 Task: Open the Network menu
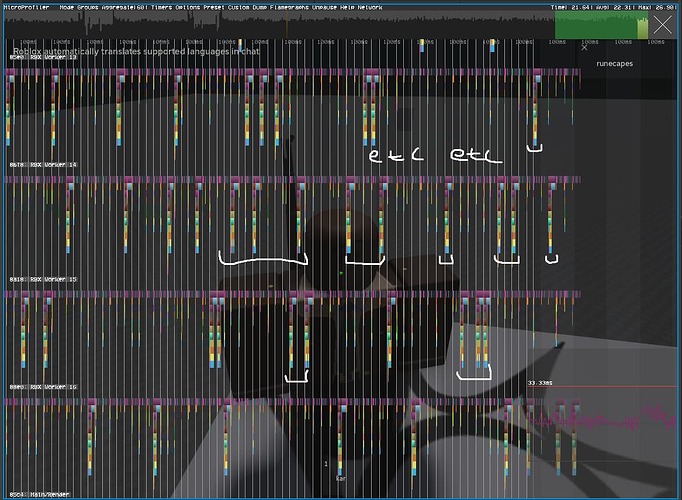[x=370, y=7]
